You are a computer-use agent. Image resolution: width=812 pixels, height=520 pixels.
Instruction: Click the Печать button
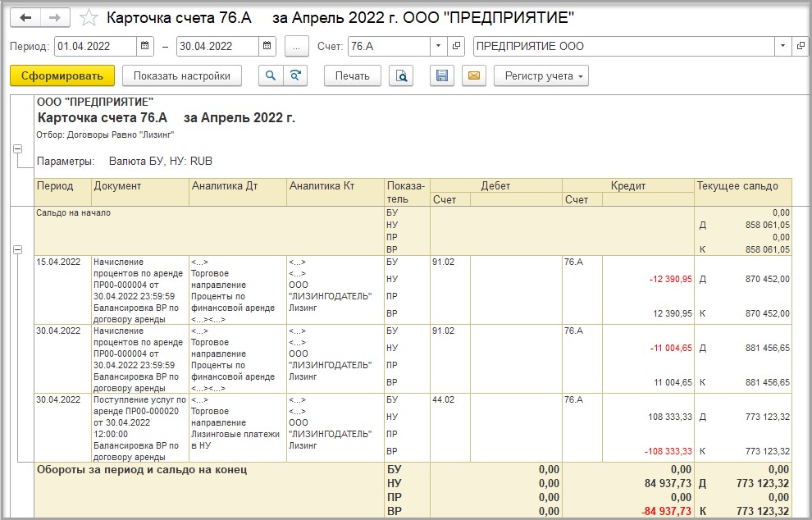[352, 75]
